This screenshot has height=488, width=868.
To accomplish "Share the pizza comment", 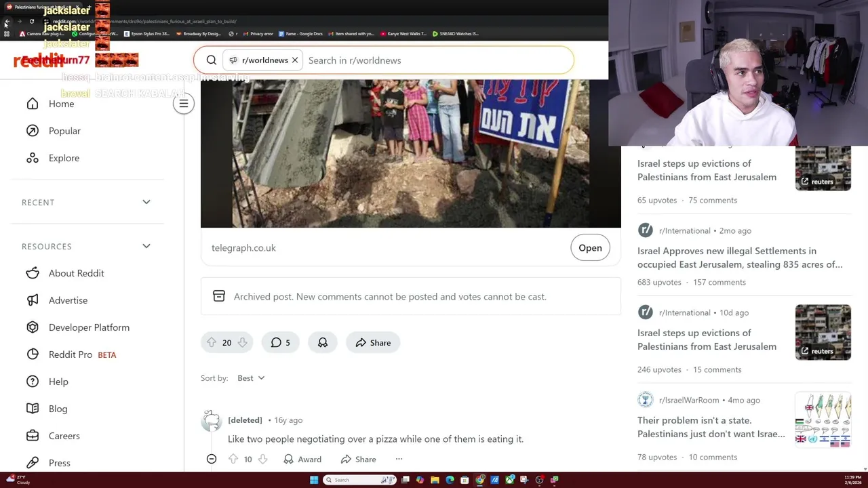I will (x=359, y=460).
